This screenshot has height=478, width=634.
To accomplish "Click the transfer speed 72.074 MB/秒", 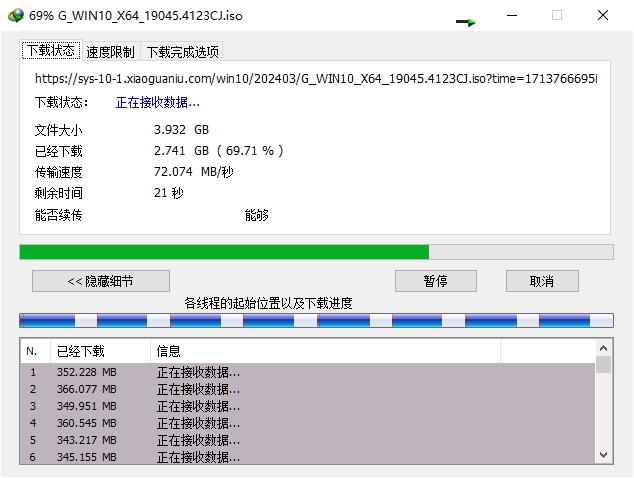I will point(194,172).
